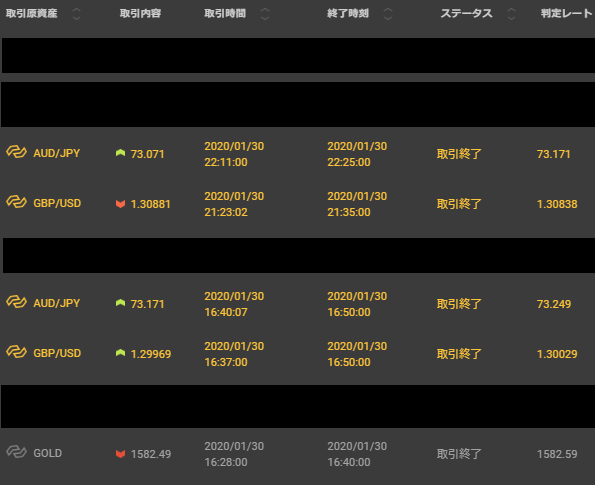This screenshot has height=485, width=595.
Task: Click the 終了時刻 column header
Action: click(x=348, y=14)
